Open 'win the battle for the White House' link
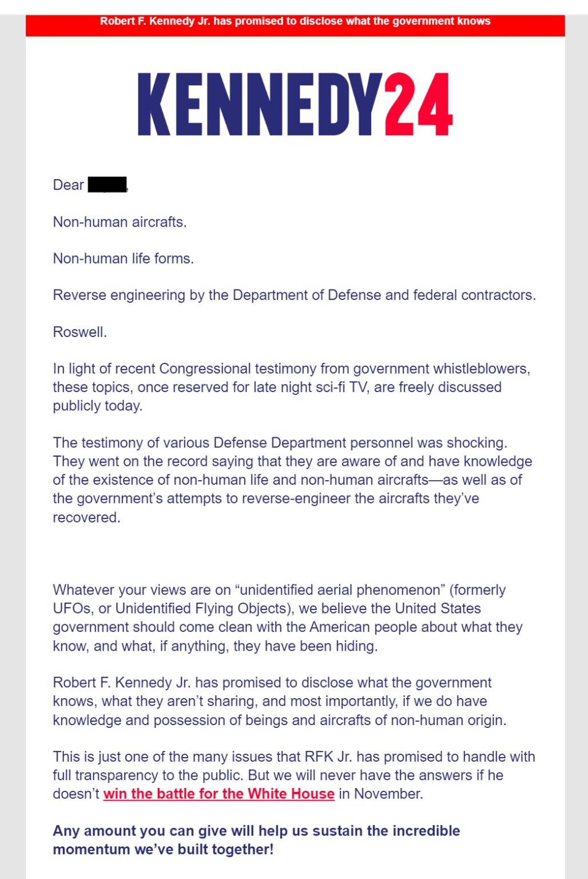588x879 pixels. [218, 794]
